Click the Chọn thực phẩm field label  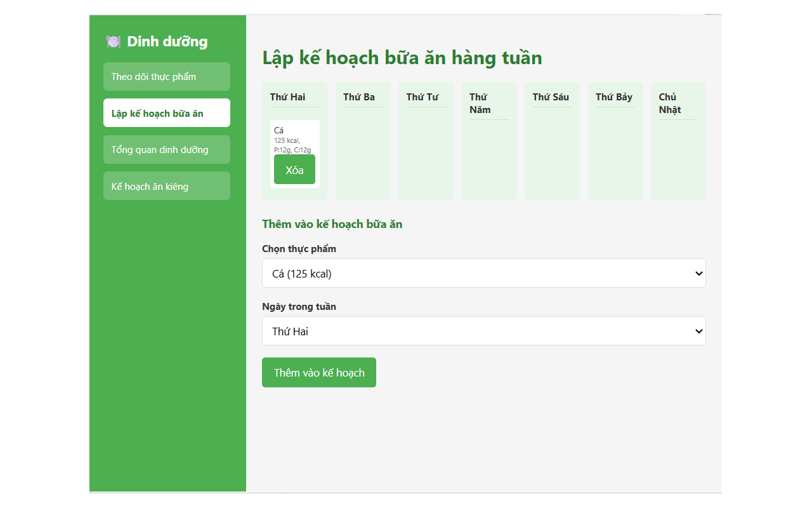(x=299, y=249)
